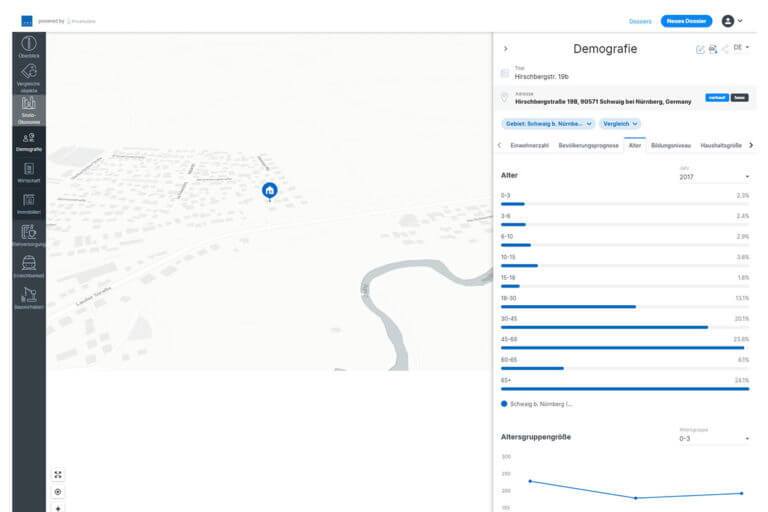Select the Erreichbarkeit sidebar icon
Viewport: 768px width, 512px height.
pos(29,266)
